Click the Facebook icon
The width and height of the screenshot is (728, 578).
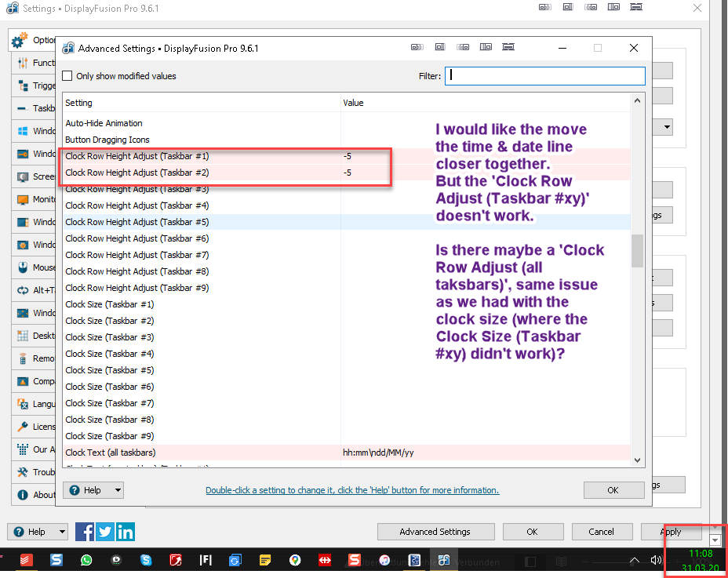[x=85, y=532]
